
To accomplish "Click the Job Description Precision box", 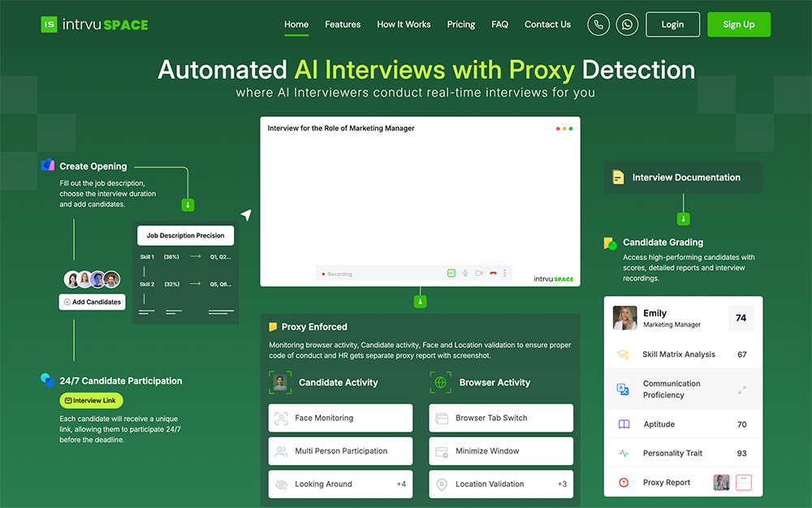I will (185, 236).
